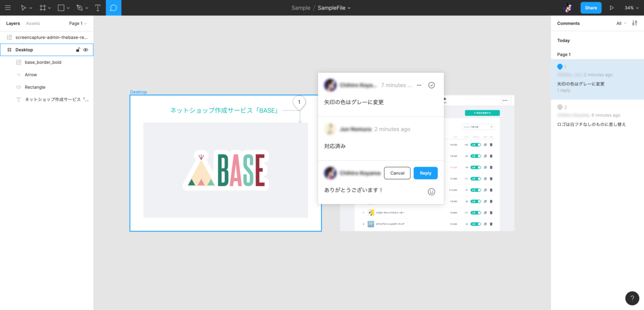Select the Arrow layer
Image resolution: width=644 pixels, height=310 pixels.
47,75
